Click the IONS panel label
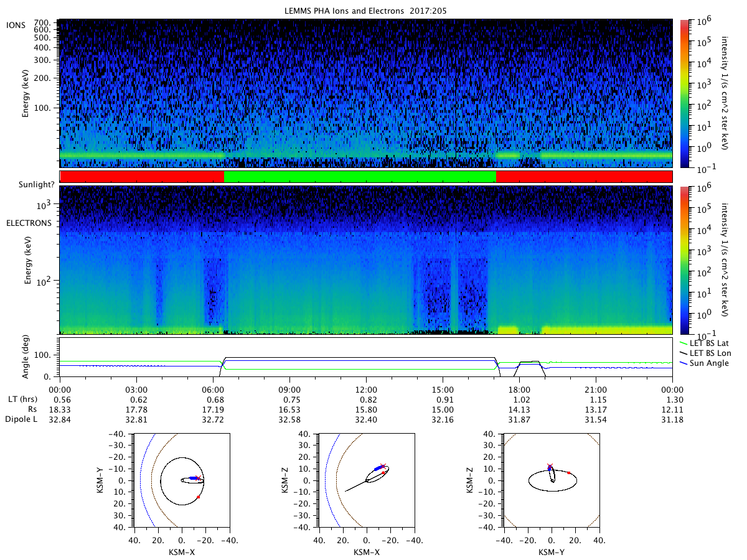The image size is (747, 560). pyautogui.click(x=17, y=24)
